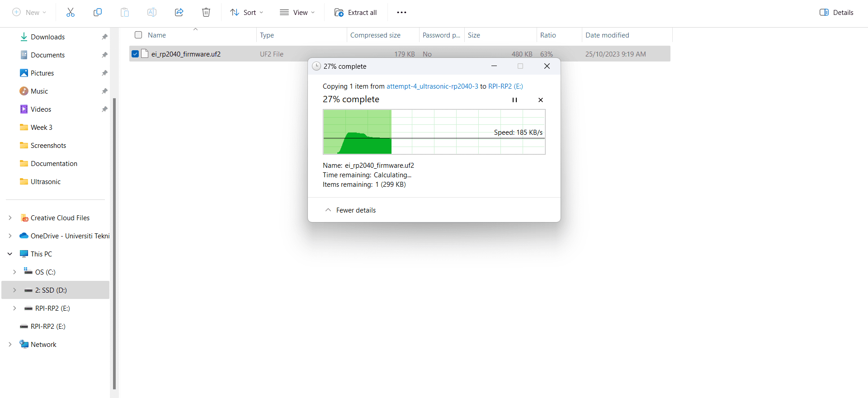Click Extract all button

coord(355,13)
